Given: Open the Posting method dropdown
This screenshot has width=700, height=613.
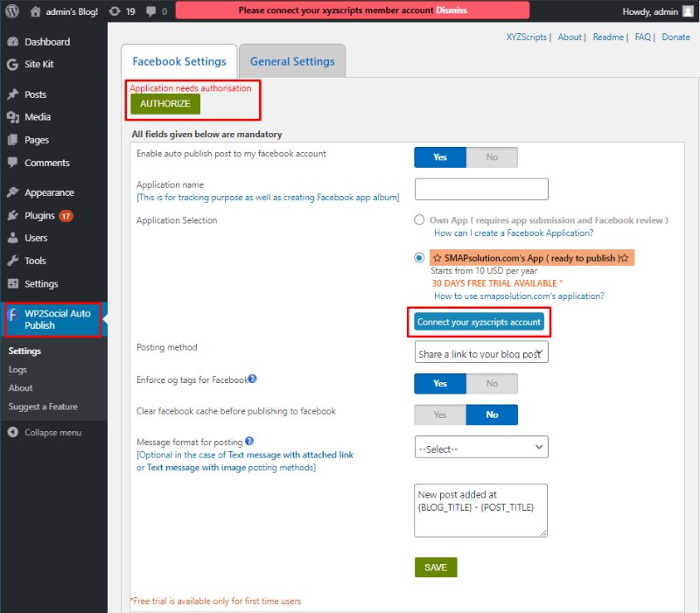Looking at the screenshot, I should pos(481,352).
